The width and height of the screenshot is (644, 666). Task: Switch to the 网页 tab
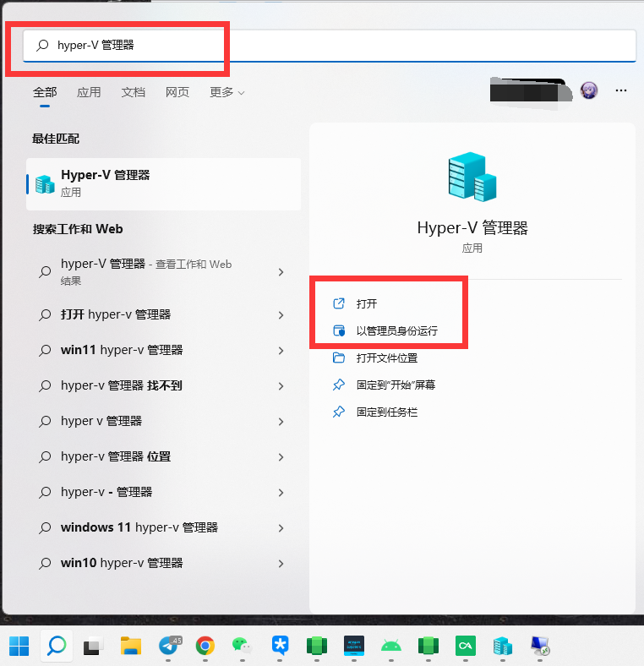tap(177, 92)
